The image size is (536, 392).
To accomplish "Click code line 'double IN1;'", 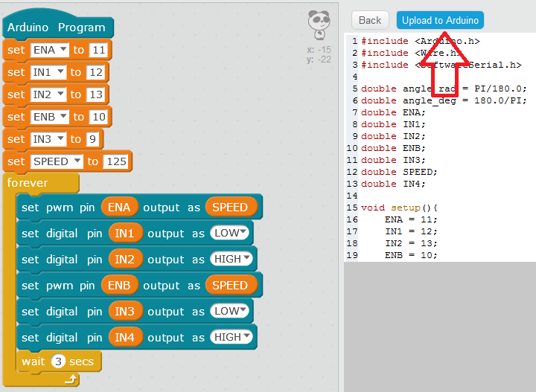I will click(393, 124).
